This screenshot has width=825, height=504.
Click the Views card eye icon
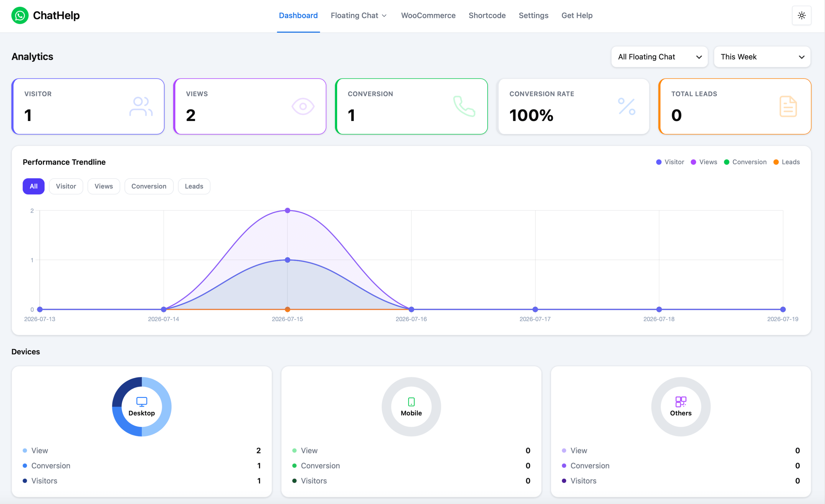(x=303, y=106)
